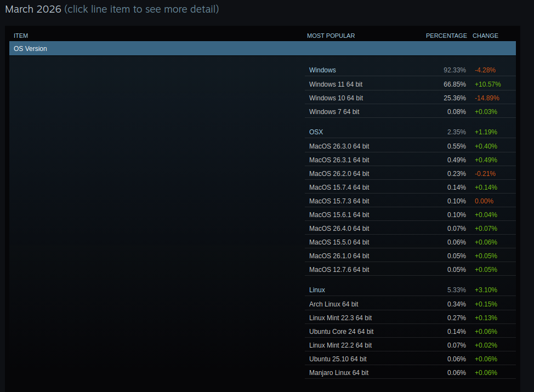Click the PERCENTAGE column header
The height and width of the screenshot is (392, 534).
(x=446, y=36)
